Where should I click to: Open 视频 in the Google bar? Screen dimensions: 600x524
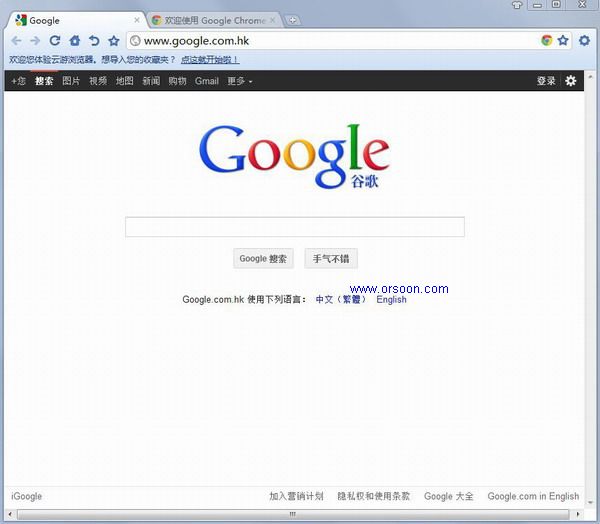pyautogui.click(x=98, y=81)
